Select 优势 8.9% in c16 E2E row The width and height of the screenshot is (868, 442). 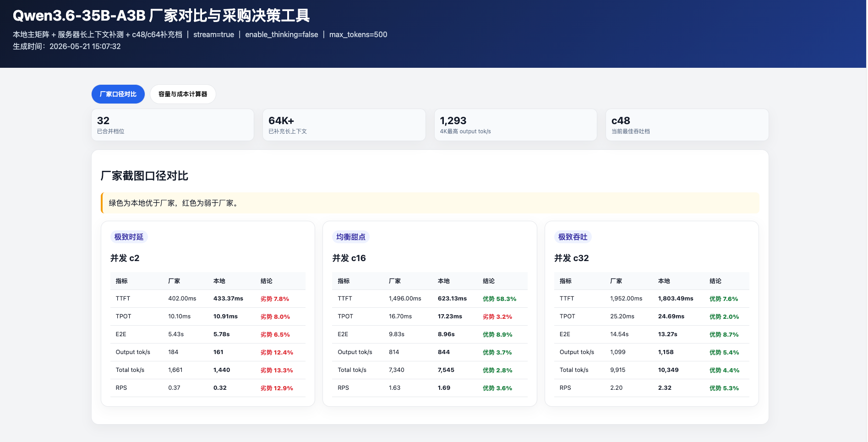[x=497, y=334]
